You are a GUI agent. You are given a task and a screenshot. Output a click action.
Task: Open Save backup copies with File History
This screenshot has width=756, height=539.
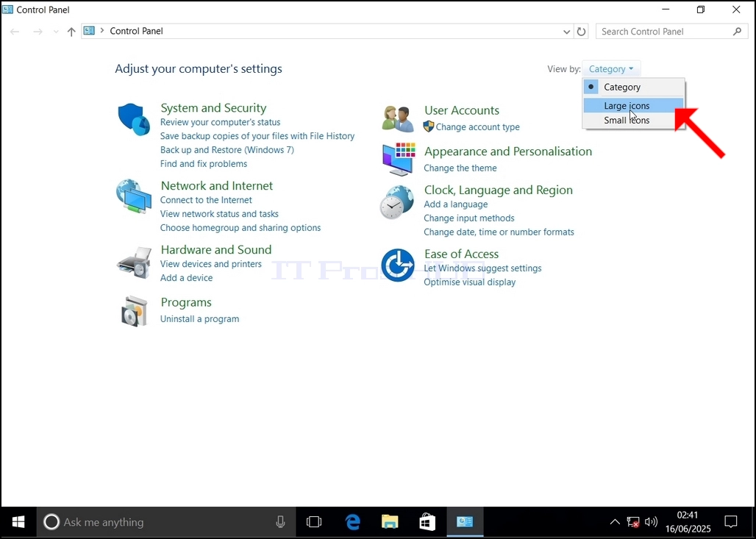(257, 137)
